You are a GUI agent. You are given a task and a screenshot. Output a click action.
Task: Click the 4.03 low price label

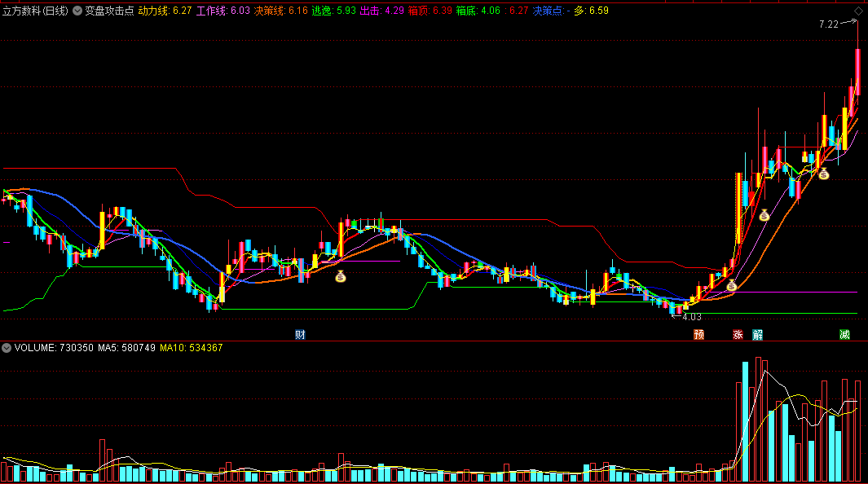click(x=692, y=317)
